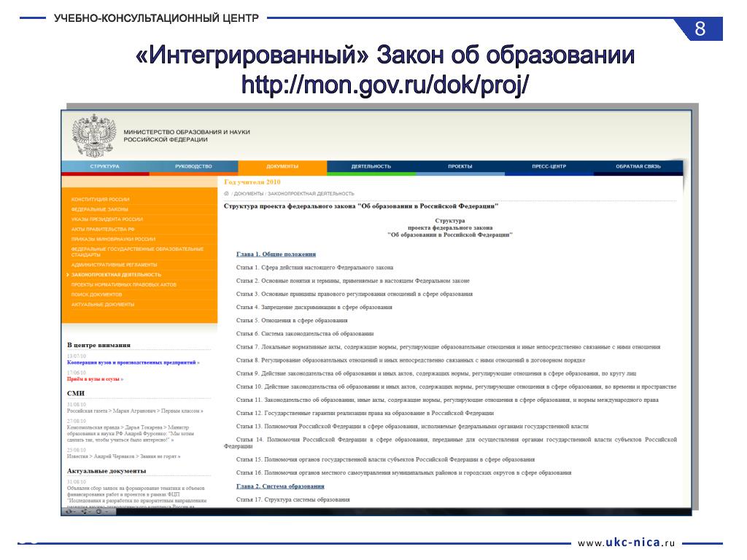Click the second status bar icon at bottom-left
747x560 pixels.
(x=85, y=512)
